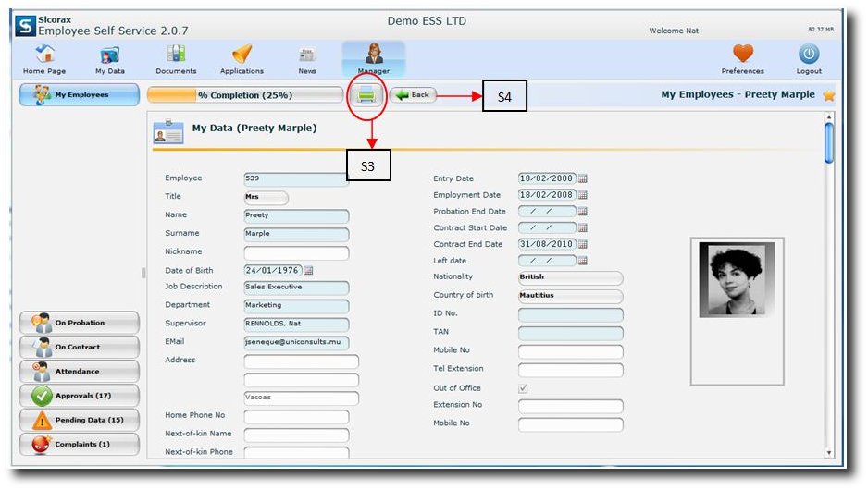Screen dimensions: 868x490
Task: Open the Entry Date calendar picker
Action: [x=583, y=178]
